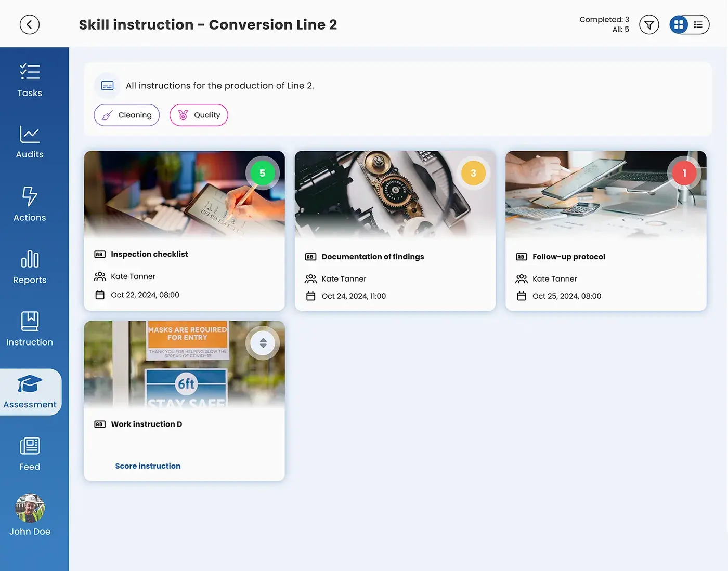This screenshot has width=728, height=571.
Task: Select the Assessment tab in sidebar
Action: pyautogui.click(x=30, y=392)
